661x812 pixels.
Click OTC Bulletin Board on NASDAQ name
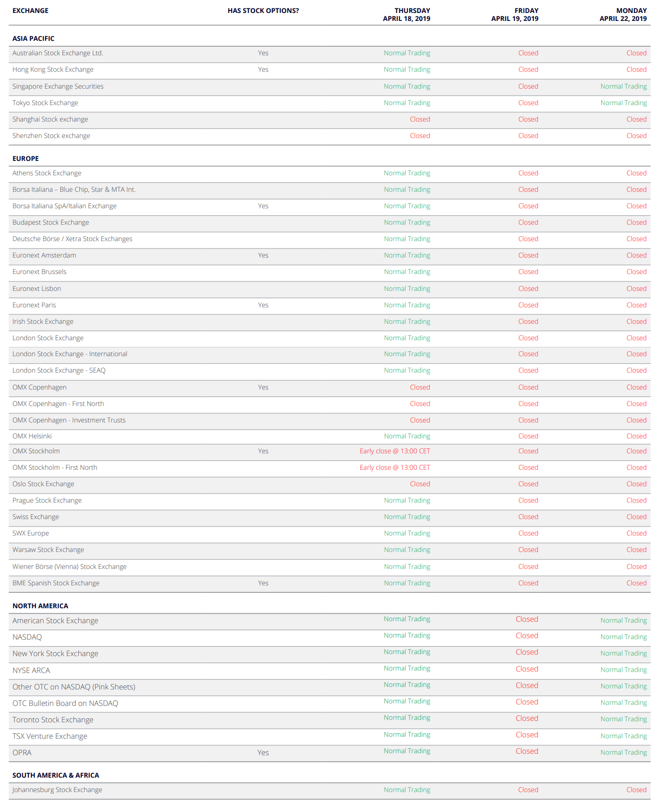click(x=65, y=703)
